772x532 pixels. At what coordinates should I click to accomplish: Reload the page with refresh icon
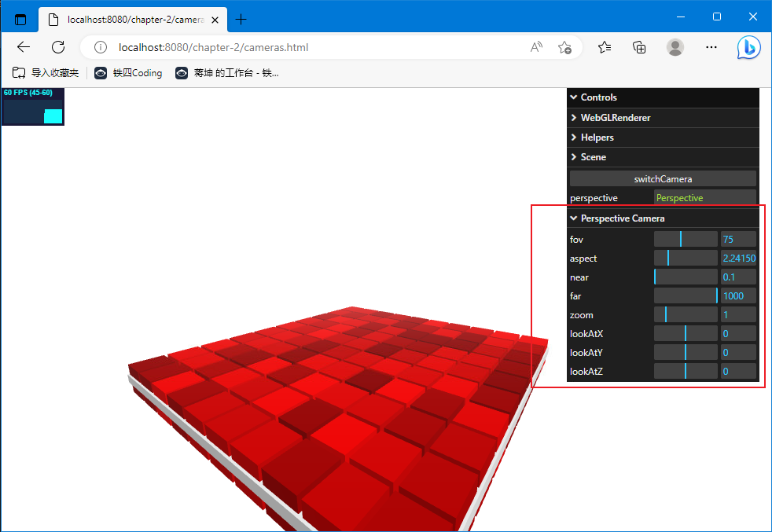[x=58, y=47]
